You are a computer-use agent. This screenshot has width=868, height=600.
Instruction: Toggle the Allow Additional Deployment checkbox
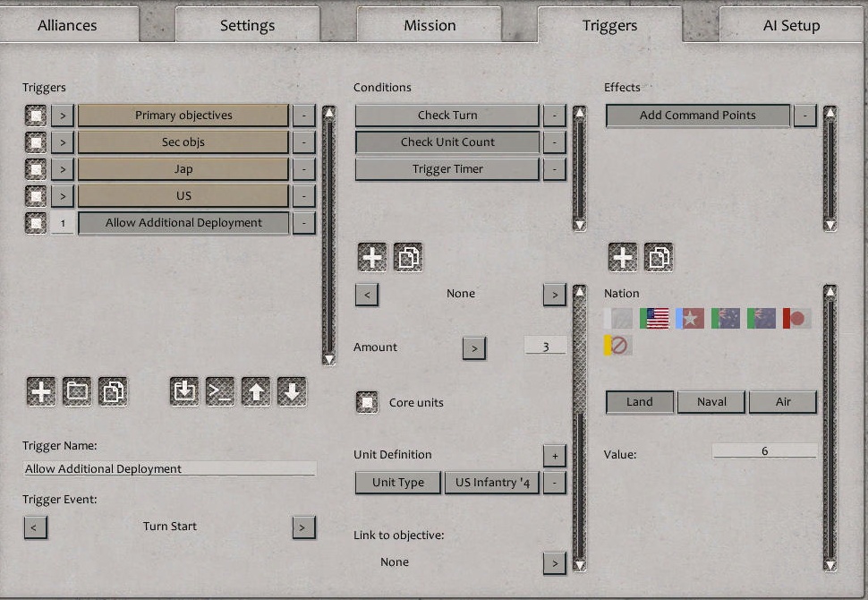click(x=36, y=223)
